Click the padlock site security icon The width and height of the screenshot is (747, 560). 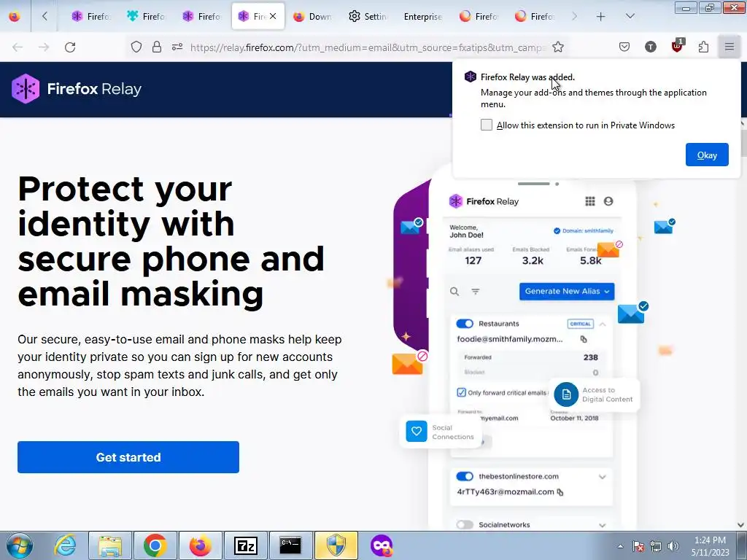(157, 47)
